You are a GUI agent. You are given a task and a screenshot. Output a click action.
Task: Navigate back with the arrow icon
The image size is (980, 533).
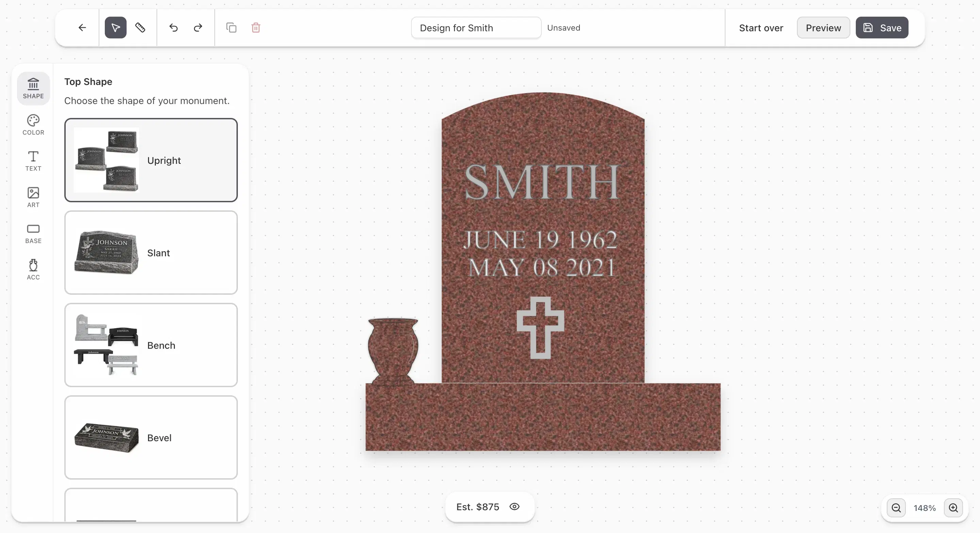[82, 28]
